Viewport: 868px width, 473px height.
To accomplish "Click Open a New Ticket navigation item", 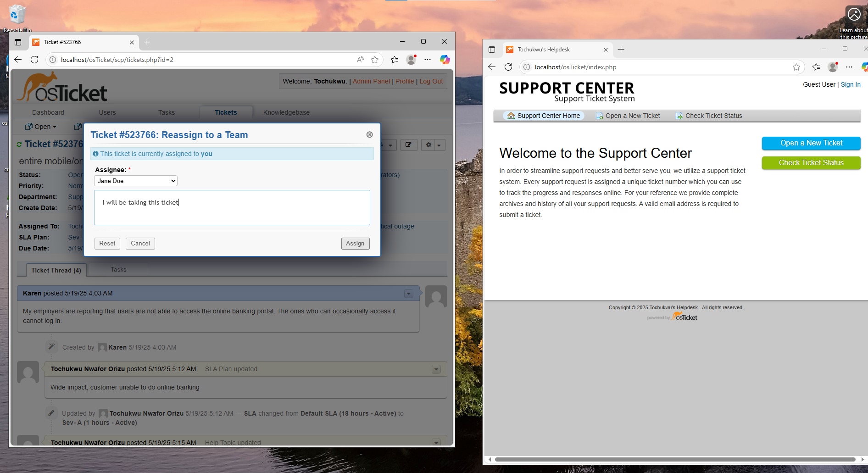I will click(628, 116).
